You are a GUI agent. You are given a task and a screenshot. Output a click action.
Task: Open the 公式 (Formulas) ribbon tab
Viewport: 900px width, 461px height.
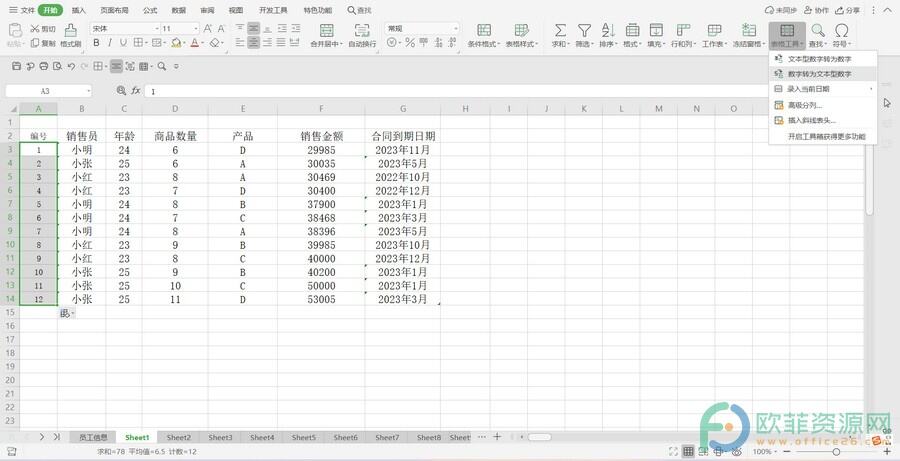(x=150, y=10)
